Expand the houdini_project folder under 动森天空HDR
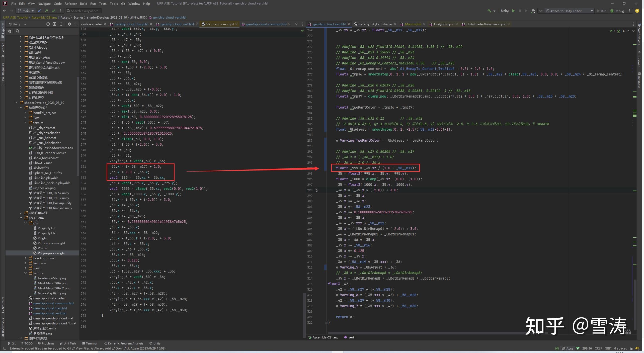Viewport: 644px width, 353px height. point(25,113)
